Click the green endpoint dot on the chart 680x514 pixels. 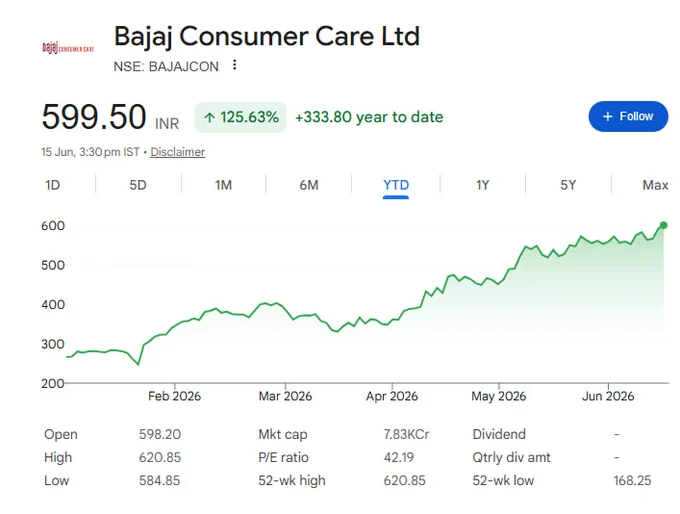tap(664, 225)
